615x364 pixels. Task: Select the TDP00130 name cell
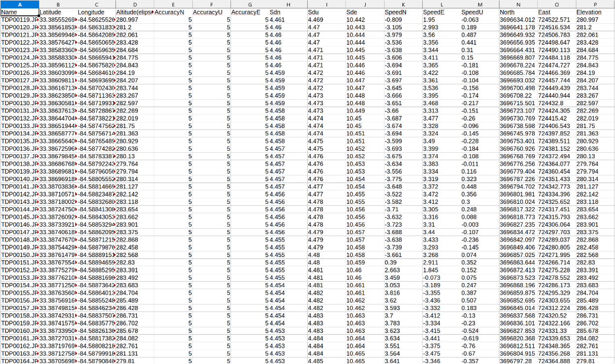coord(19,103)
